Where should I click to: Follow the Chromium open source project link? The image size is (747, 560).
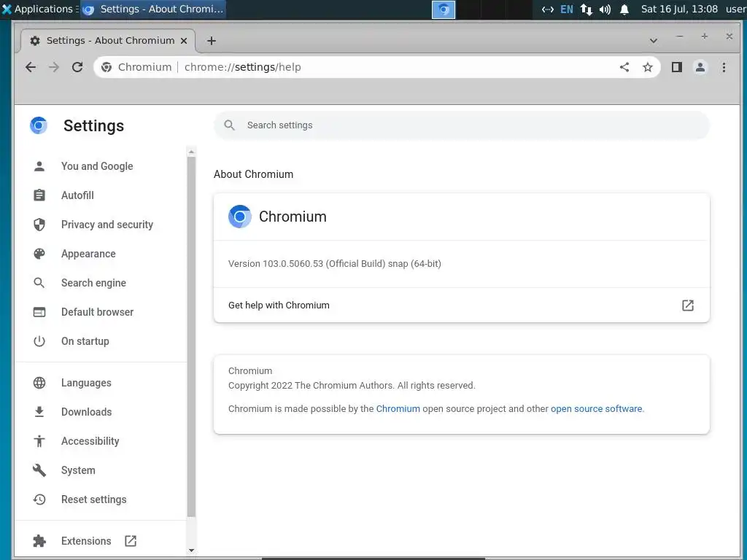coord(398,408)
